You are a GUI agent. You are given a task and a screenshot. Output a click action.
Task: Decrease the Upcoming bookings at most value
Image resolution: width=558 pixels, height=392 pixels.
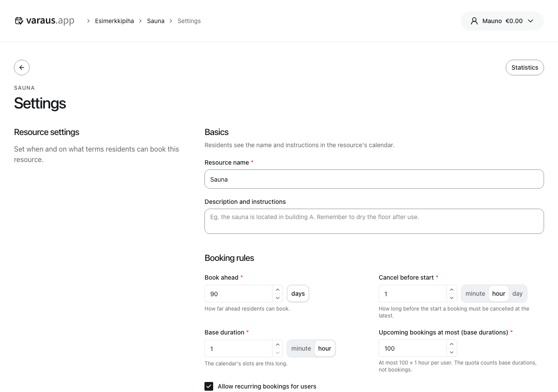tap(452, 353)
